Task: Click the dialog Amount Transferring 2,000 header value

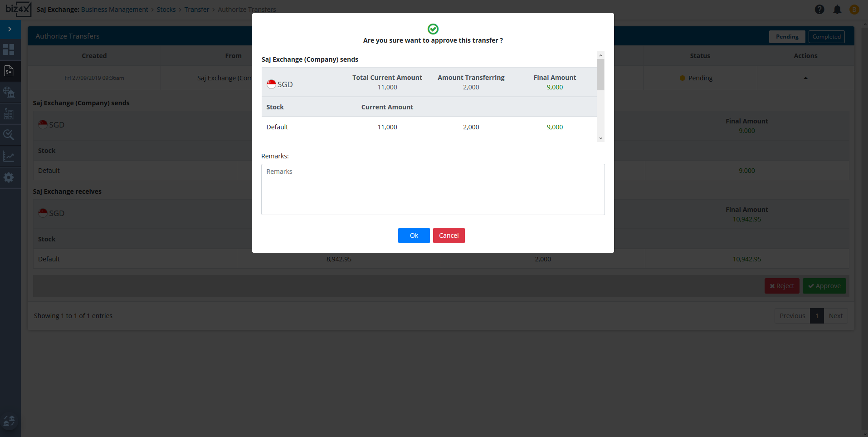Action: [x=471, y=87]
